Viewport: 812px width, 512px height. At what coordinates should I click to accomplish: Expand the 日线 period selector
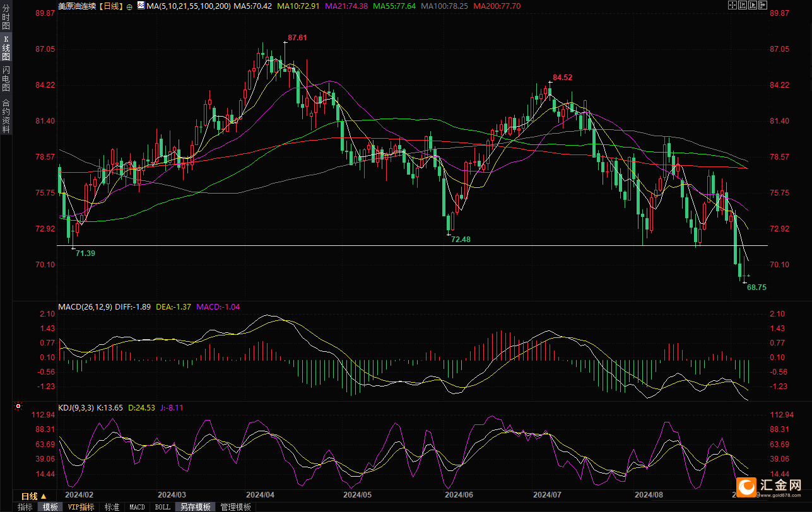click(x=34, y=496)
